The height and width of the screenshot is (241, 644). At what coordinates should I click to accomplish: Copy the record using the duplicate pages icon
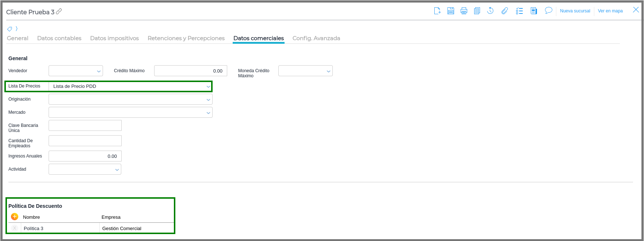[x=477, y=11]
